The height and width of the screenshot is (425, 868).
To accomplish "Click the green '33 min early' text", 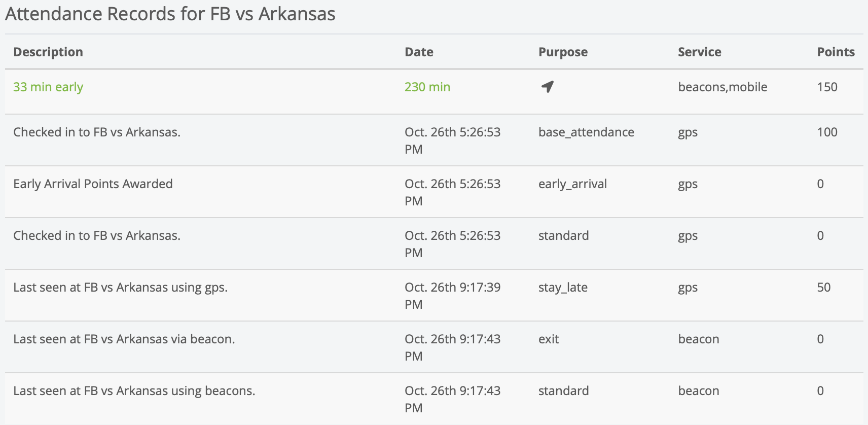I will coord(48,87).
